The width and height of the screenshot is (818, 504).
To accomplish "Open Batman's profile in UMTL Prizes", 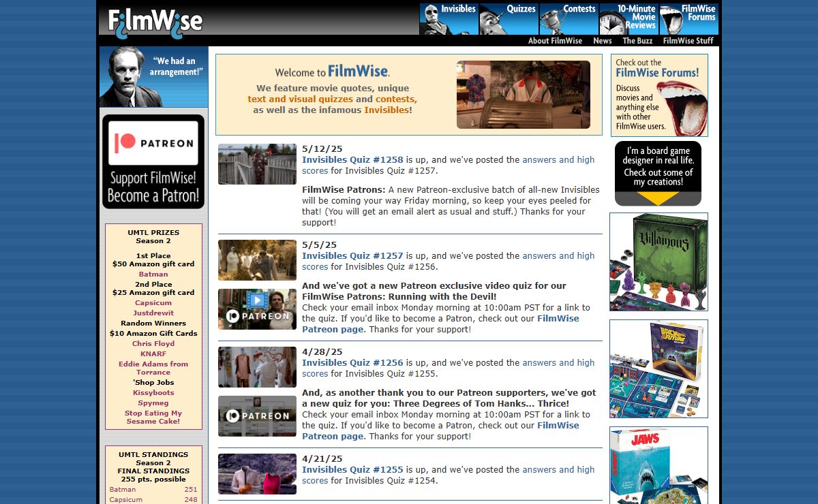I will pos(153,274).
